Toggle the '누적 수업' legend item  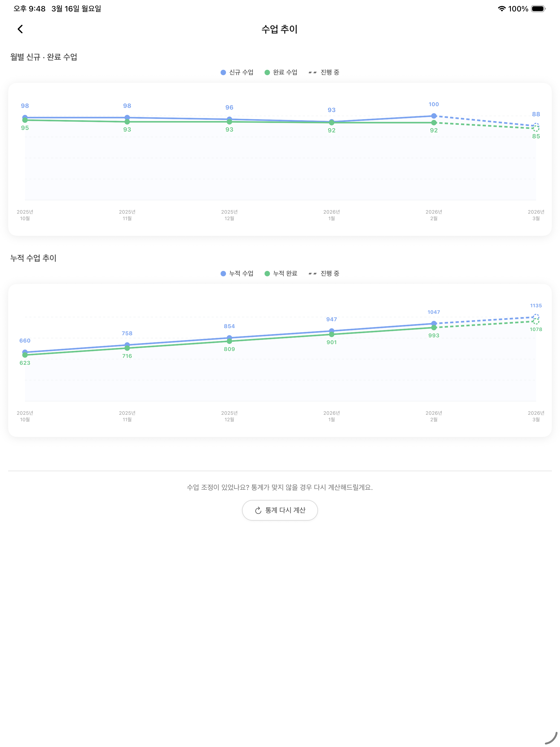pyautogui.click(x=237, y=274)
